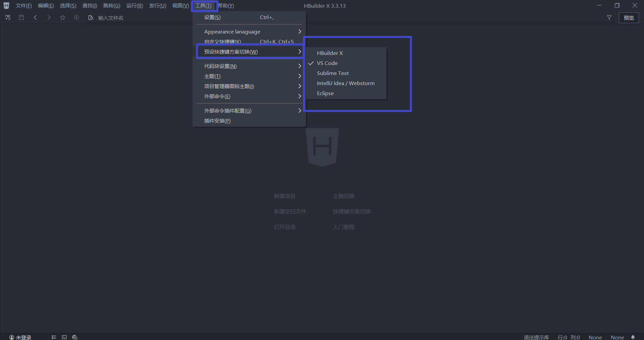Click the 快捷键方案切换 link
The image size is (644, 340).
point(352,211)
